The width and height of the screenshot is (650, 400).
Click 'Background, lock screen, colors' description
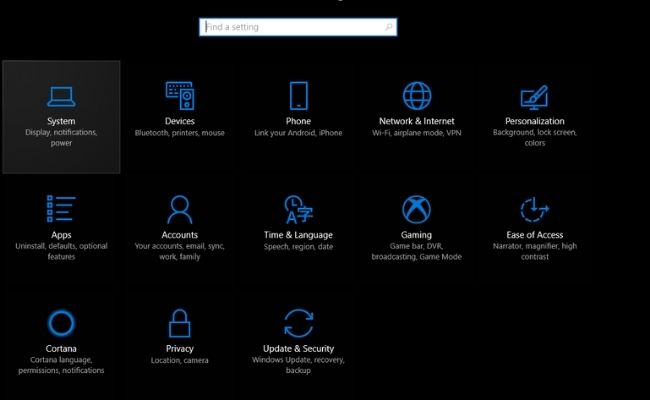(534, 138)
